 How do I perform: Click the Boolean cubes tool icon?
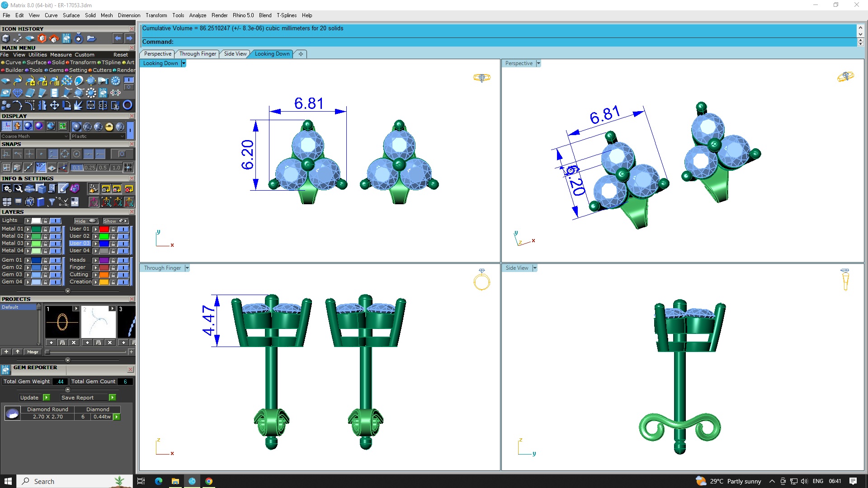pyautogui.click(x=6, y=105)
